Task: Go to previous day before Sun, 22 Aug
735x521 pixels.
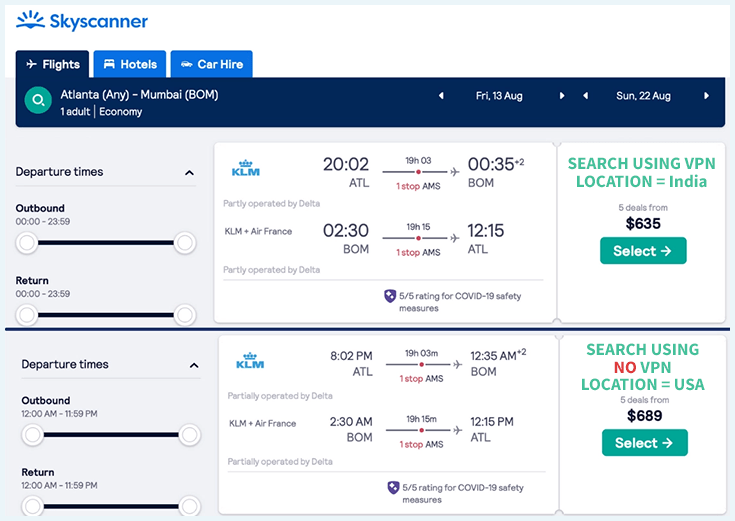Action: [x=585, y=96]
